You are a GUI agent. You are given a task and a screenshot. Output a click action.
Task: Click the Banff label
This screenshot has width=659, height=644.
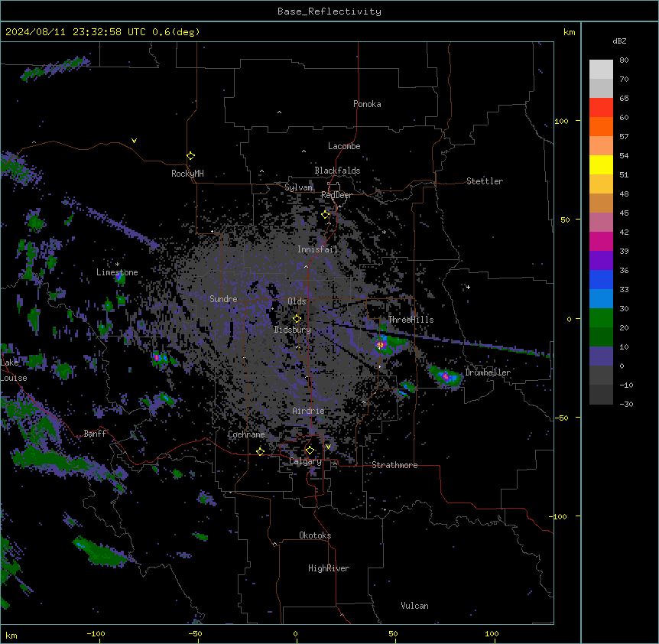click(95, 434)
